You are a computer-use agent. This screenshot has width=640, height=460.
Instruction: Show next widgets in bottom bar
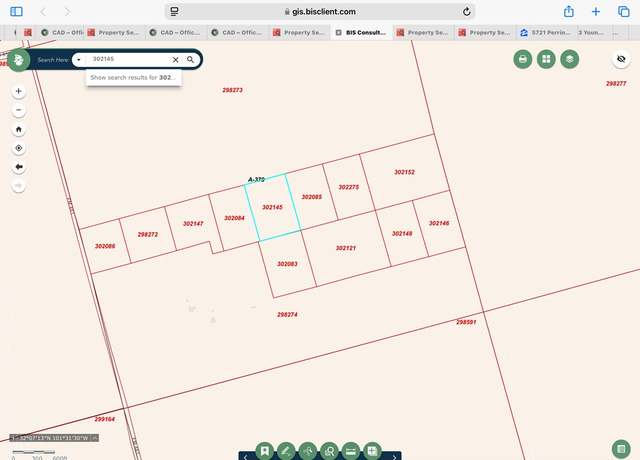pyautogui.click(x=394, y=457)
